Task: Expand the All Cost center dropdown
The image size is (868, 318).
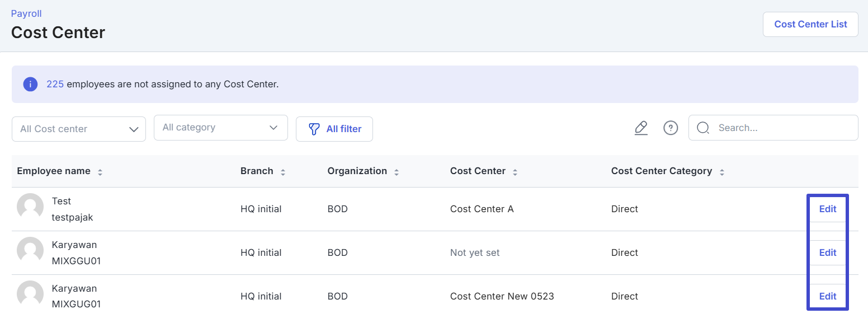Action: (x=79, y=129)
